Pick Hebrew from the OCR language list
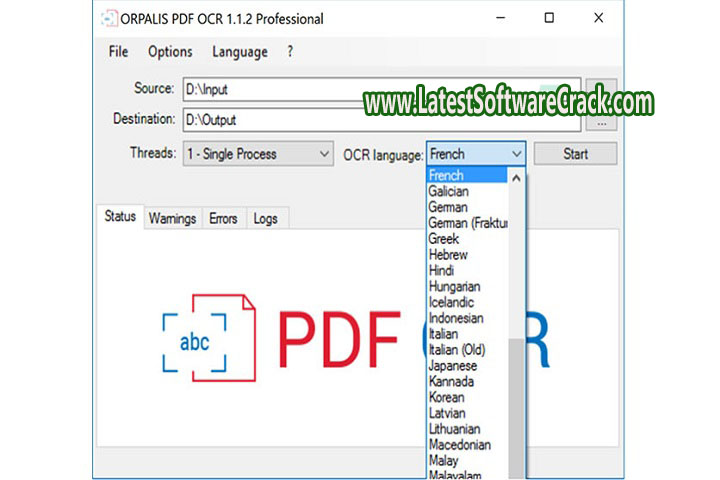 pos(448,255)
